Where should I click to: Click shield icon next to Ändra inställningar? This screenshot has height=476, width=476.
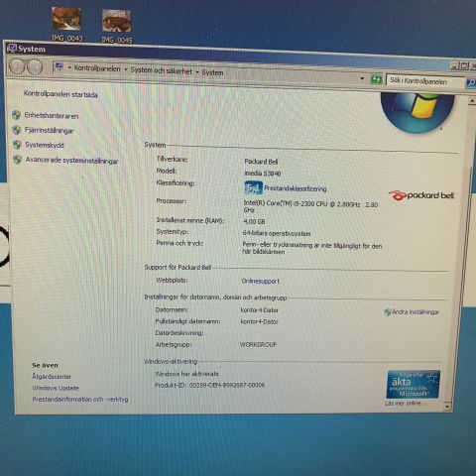click(x=388, y=311)
